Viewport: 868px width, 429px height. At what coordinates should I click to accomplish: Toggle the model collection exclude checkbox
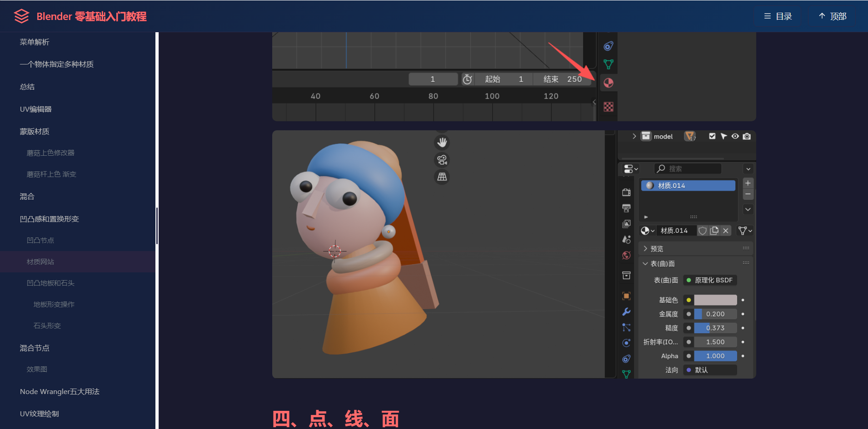[712, 136]
